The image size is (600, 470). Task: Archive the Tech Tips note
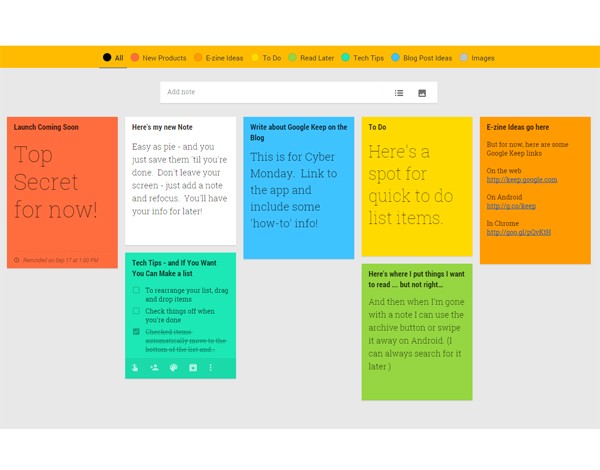click(x=192, y=368)
